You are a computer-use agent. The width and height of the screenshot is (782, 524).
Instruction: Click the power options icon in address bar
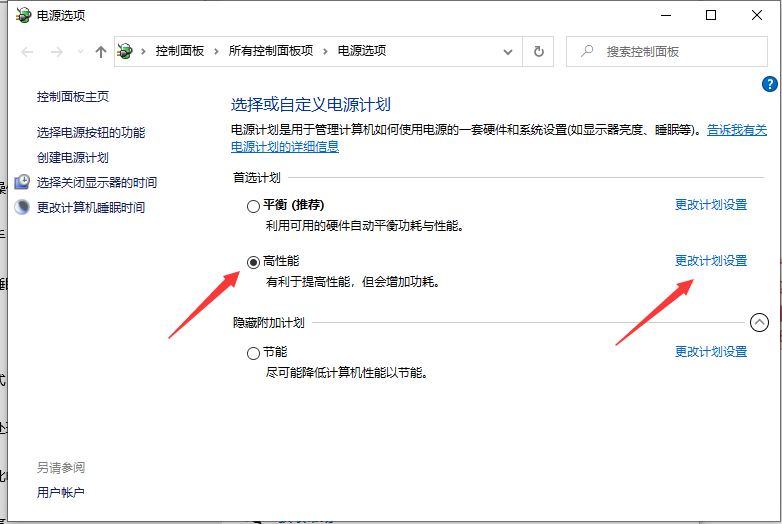coord(125,51)
